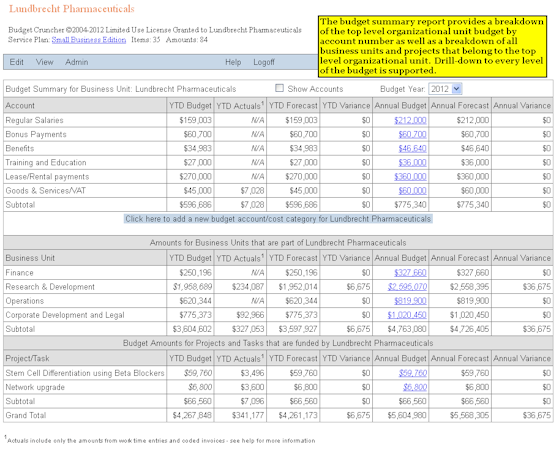
Task: Open Goods & Services/VAT $60,000 link
Action: coord(412,191)
